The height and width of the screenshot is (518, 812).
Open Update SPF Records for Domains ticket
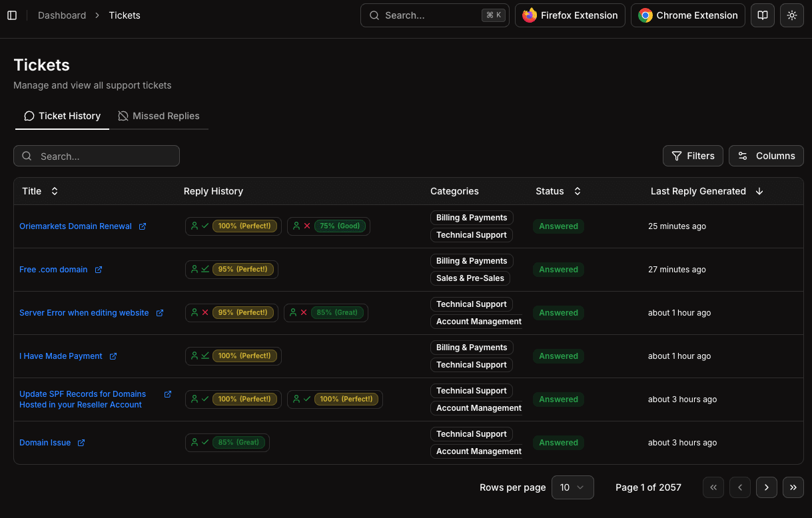pos(83,399)
